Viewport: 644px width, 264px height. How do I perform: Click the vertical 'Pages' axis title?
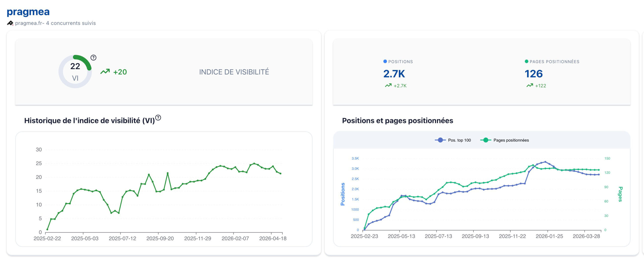[x=620, y=194]
